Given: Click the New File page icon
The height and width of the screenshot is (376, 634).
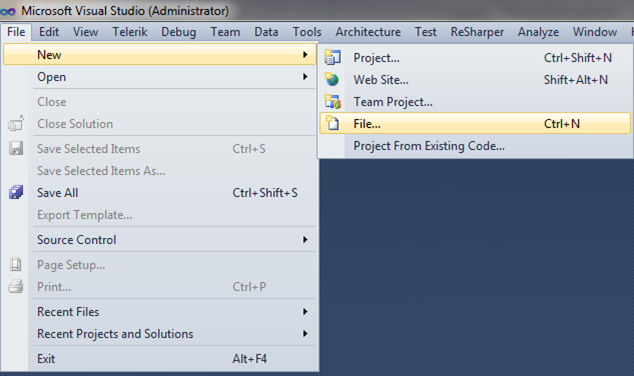Looking at the screenshot, I should click(332, 123).
